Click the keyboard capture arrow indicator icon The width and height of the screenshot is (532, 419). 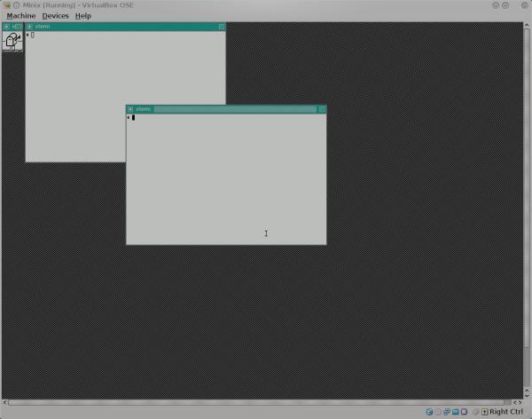coord(484,412)
